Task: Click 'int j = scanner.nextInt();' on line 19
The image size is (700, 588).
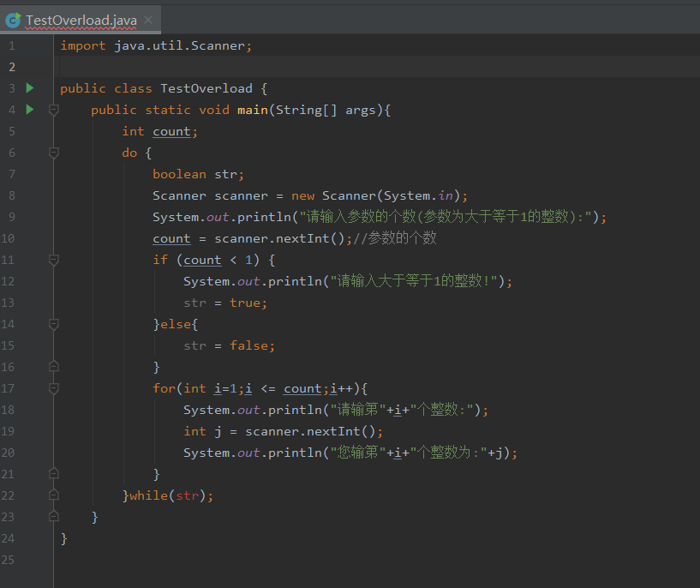Action: [x=283, y=431]
